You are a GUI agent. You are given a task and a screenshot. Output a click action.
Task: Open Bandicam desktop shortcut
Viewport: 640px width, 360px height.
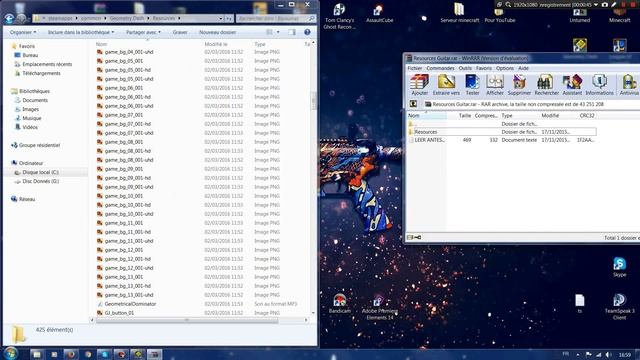click(339, 304)
